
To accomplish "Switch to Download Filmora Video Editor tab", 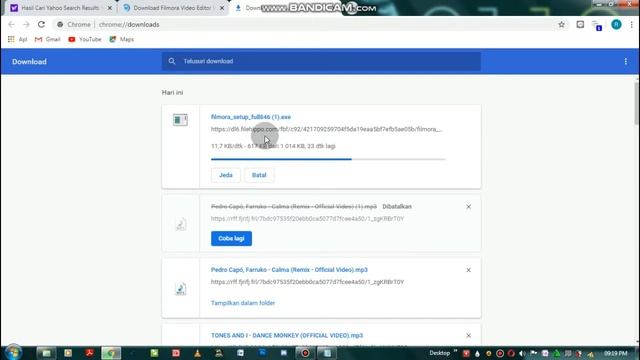I will coord(172,8).
